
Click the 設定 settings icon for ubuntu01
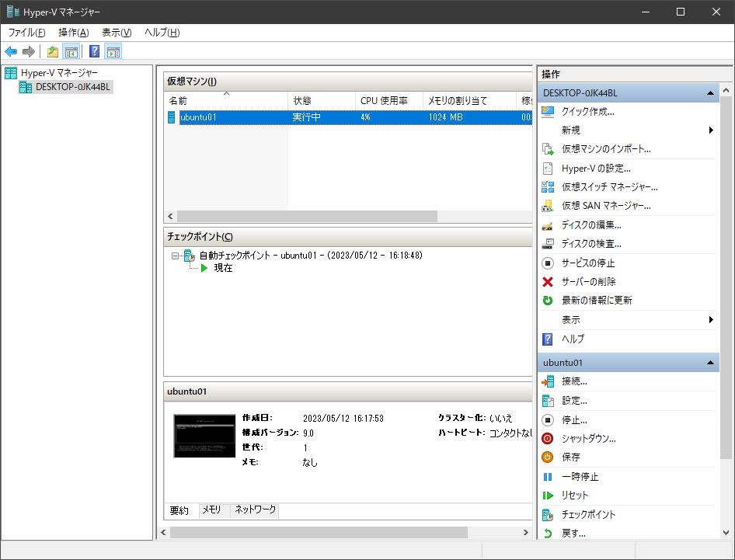pyautogui.click(x=548, y=401)
